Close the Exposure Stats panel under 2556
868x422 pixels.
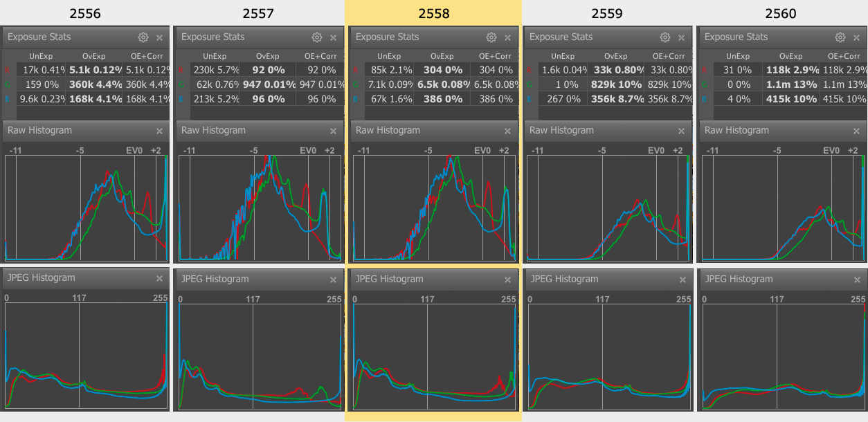pos(159,37)
